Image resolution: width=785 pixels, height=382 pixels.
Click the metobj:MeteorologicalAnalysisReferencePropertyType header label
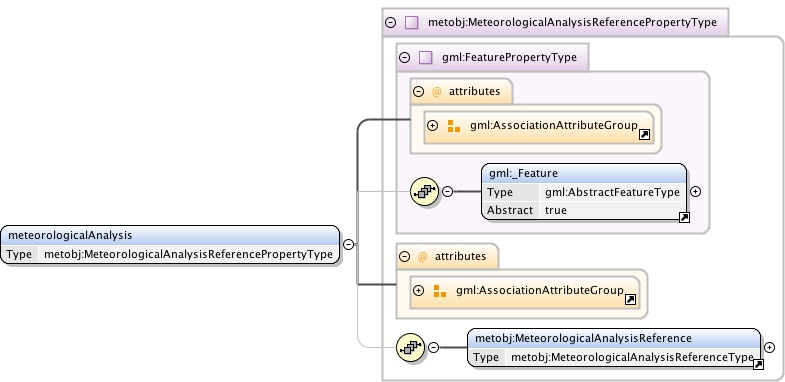572,23
